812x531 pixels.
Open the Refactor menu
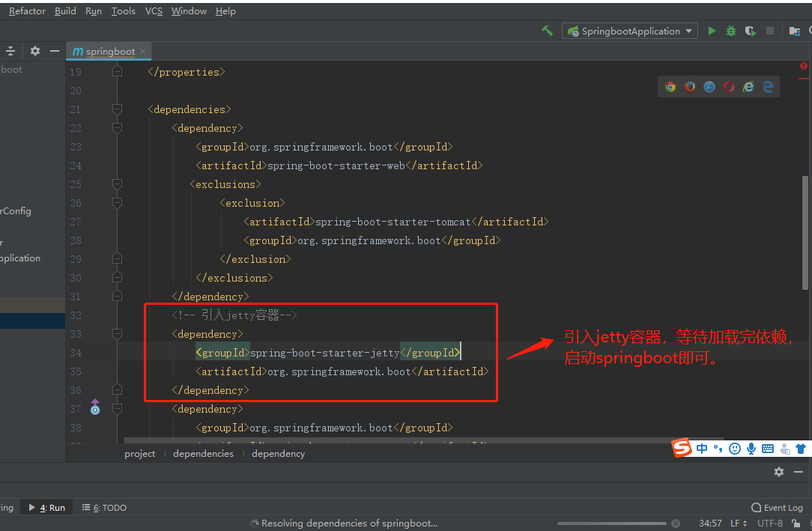(x=27, y=11)
